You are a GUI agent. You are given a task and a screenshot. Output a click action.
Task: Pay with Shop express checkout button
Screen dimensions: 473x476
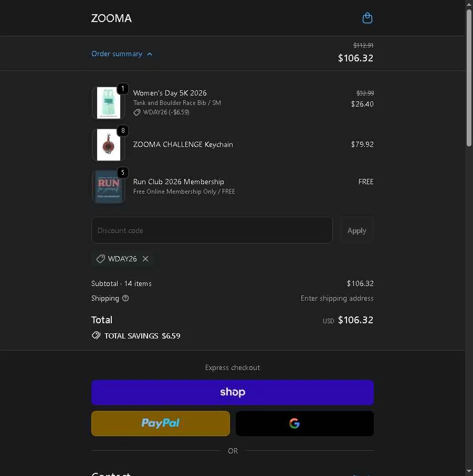232,392
